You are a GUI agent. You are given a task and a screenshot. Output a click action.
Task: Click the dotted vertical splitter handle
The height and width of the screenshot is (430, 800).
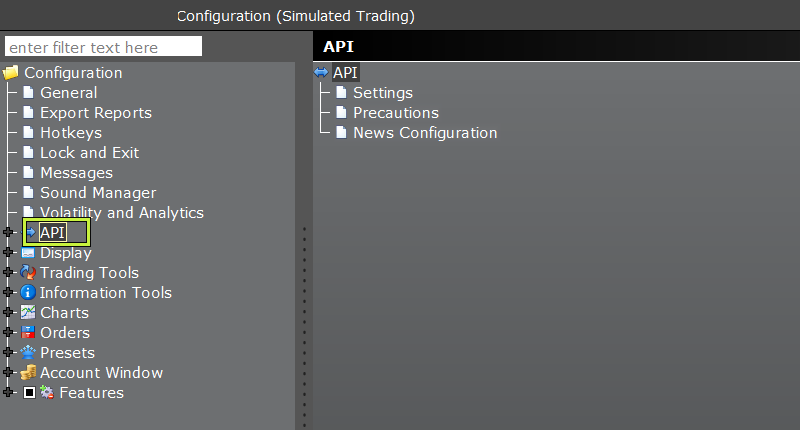tap(305, 326)
